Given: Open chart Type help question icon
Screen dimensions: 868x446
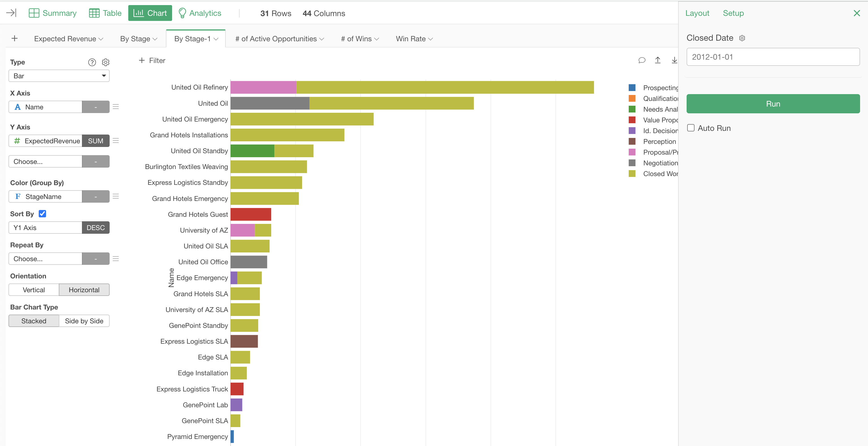Looking at the screenshot, I should [92, 62].
